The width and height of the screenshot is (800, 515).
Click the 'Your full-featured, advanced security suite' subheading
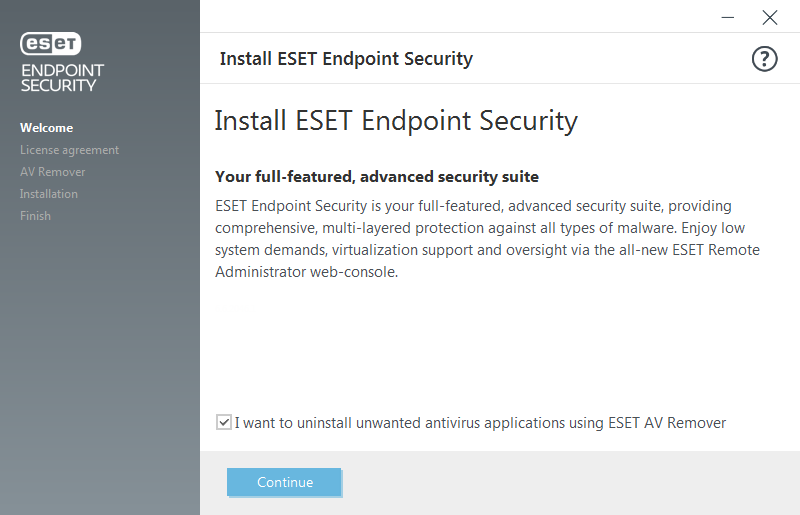coord(377,177)
